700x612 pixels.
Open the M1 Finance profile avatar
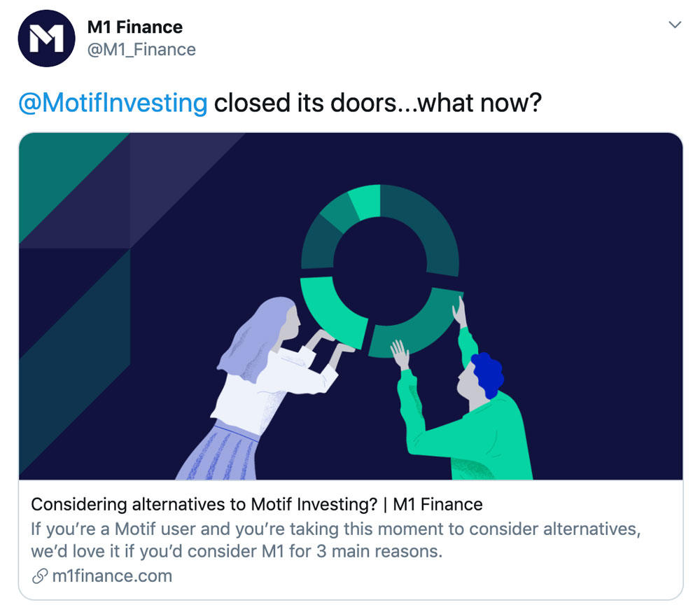coord(46,39)
